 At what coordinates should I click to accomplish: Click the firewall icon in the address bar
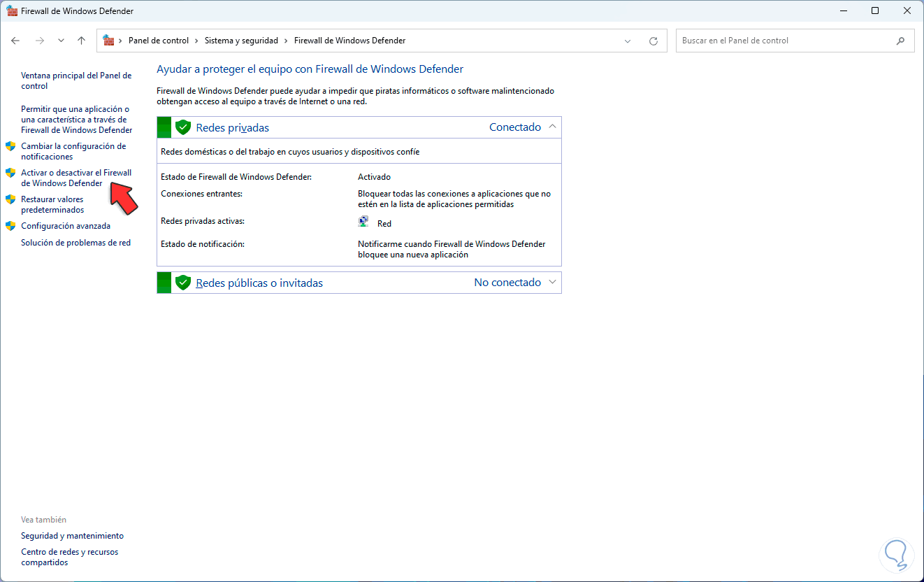[109, 41]
